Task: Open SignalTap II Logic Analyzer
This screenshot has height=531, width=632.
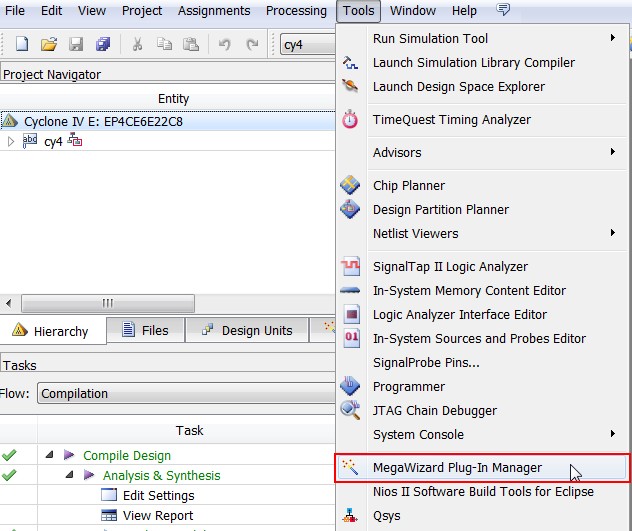Action: 450,267
